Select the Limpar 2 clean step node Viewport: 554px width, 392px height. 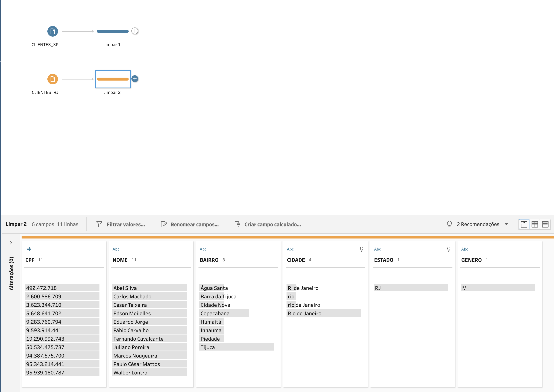[x=113, y=79]
